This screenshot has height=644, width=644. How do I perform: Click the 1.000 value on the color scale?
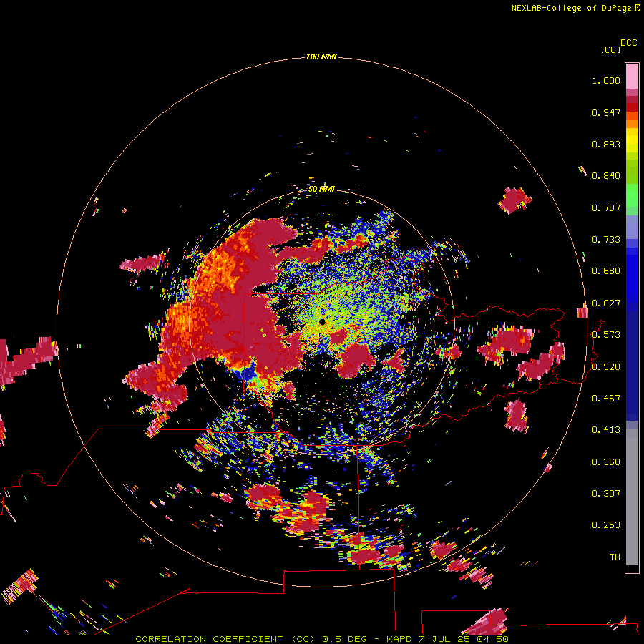[x=606, y=80]
